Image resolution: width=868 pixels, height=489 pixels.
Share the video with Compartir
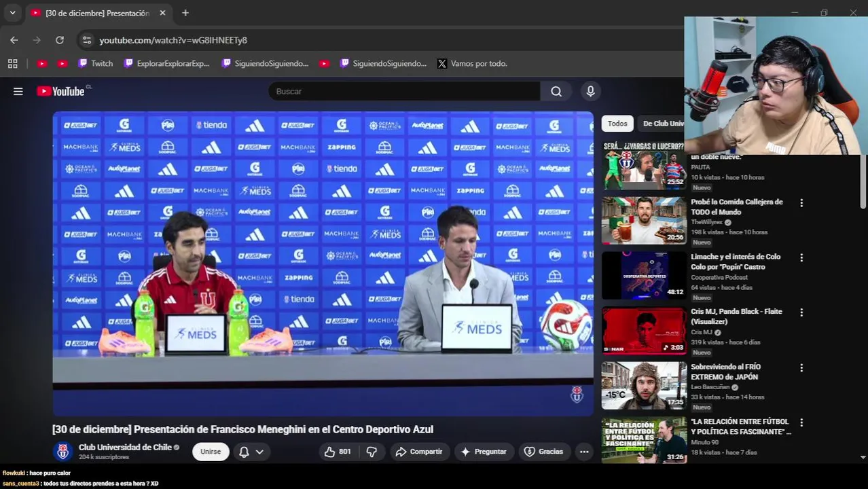pos(418,452)
